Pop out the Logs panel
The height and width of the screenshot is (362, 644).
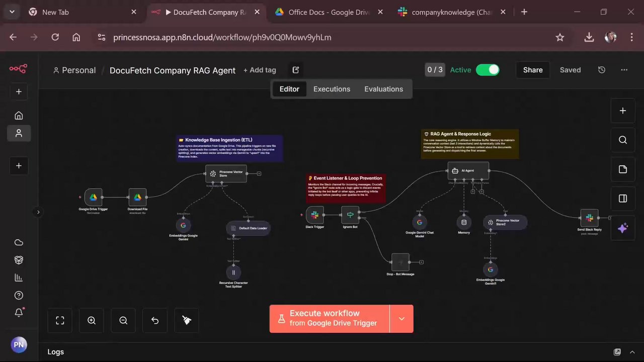617,352
